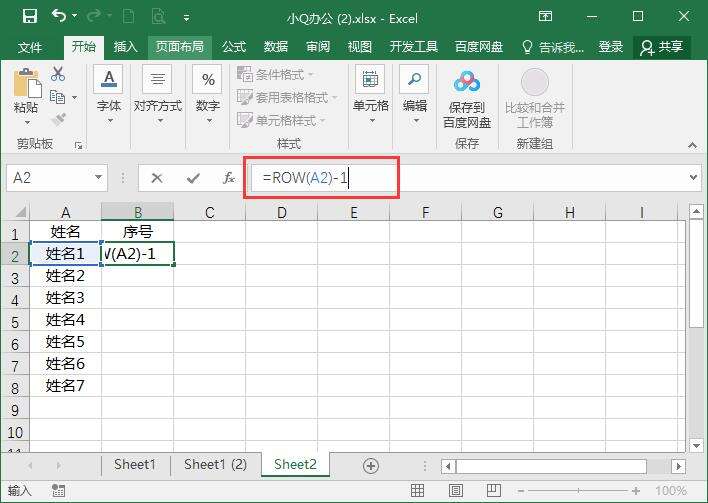Screen dimensions: 708x503
Task: Open the 编辑 editing group
Action: click(415, 95)
